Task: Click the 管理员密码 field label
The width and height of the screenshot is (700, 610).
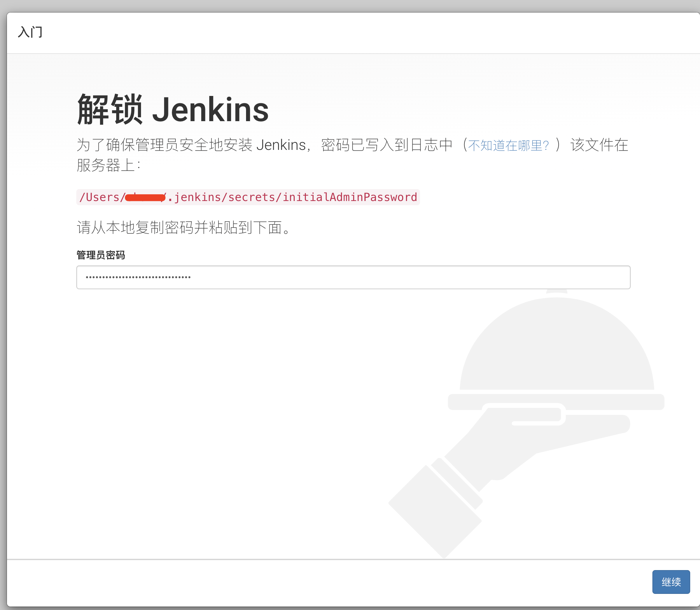Action: point(101,255)
